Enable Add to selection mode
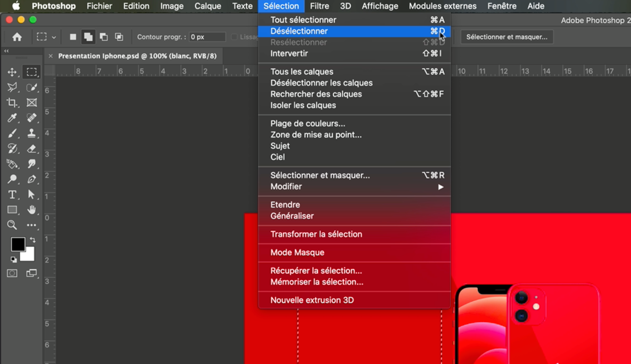The width and height of the screenshot is (631, 364). pyautogui.click(x=88, y=37)
